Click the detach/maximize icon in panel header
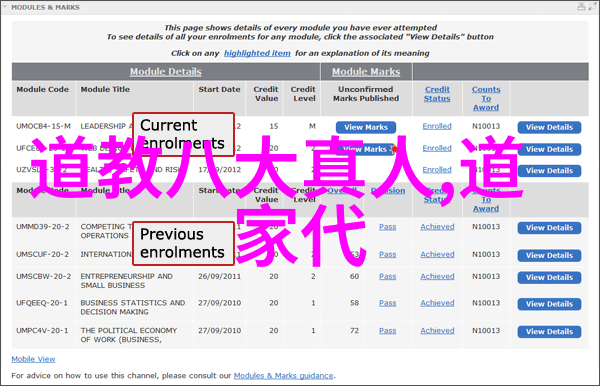Image resolution: width=600 pixels, height=386 pixels. click(592, 7)
